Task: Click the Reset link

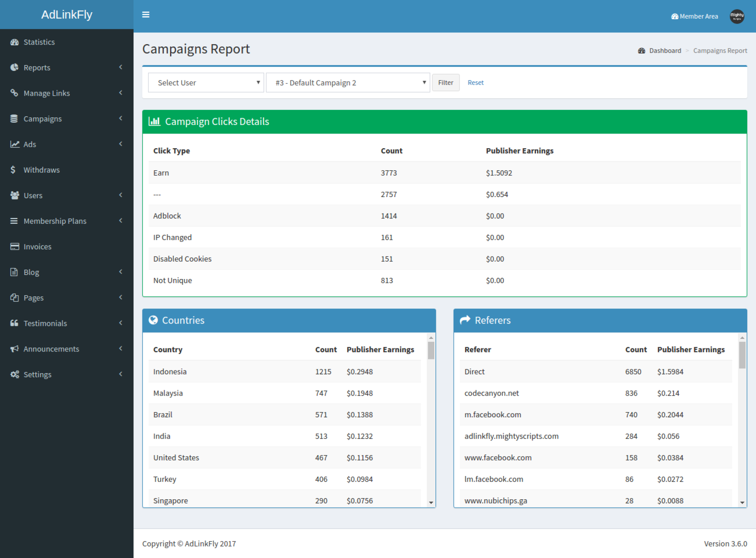Action: (x=476, y=83)
